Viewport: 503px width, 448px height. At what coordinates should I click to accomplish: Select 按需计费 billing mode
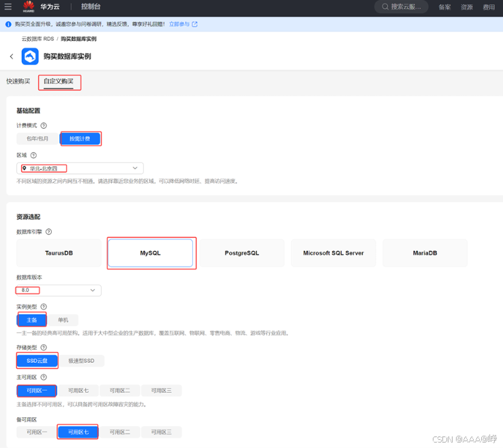(x=80, y=138)
